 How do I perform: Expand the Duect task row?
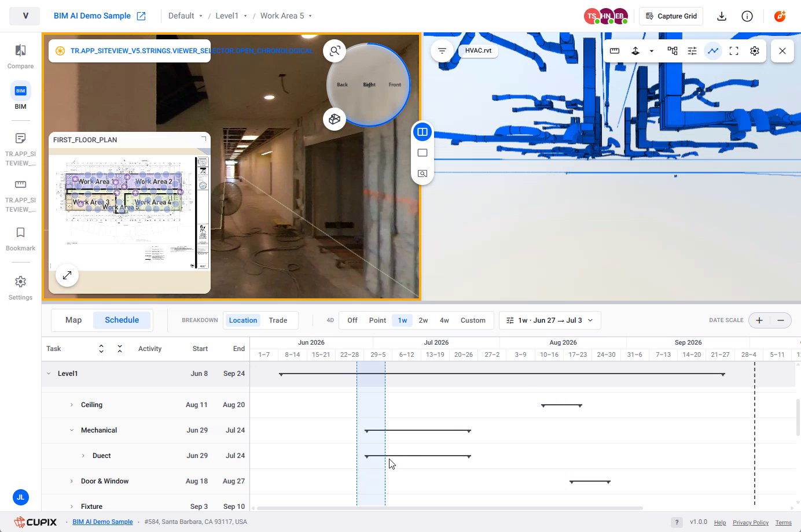click(x=83, y=456)
